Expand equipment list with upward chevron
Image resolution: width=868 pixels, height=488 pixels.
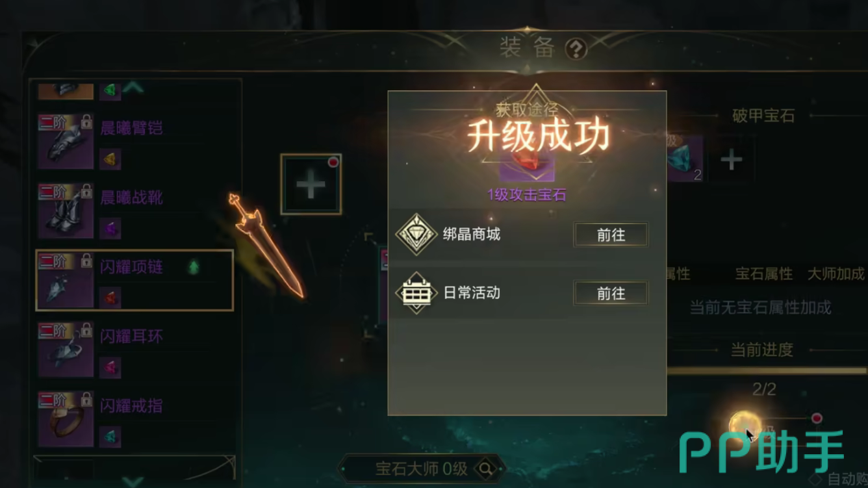133,86
